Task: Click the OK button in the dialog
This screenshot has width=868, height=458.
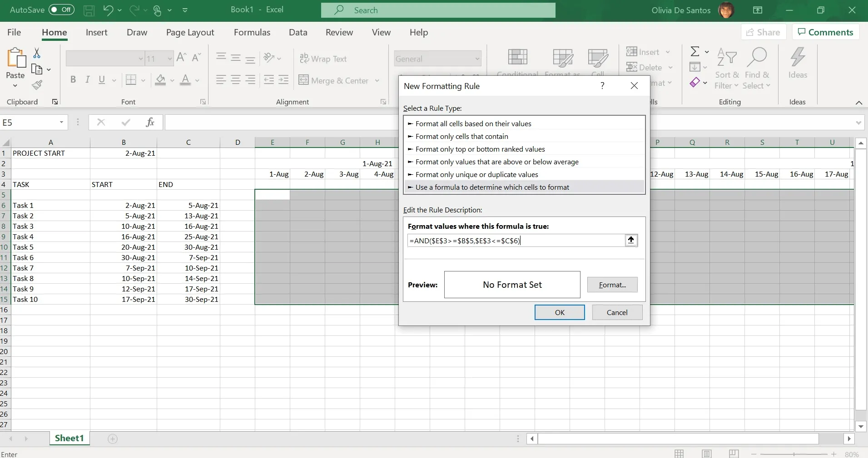Action: pyautogui.click(x=560, y=312)
